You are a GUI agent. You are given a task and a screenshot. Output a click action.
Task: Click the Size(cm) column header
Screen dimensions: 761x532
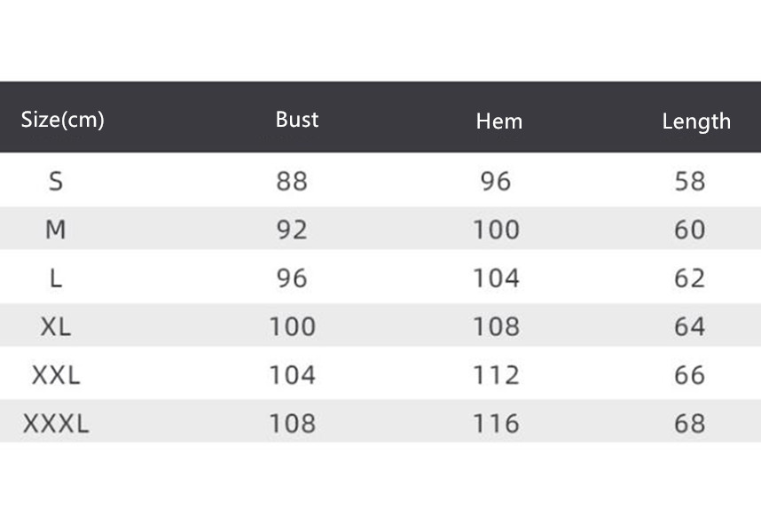pyautogui.click(x=62, y=120)
